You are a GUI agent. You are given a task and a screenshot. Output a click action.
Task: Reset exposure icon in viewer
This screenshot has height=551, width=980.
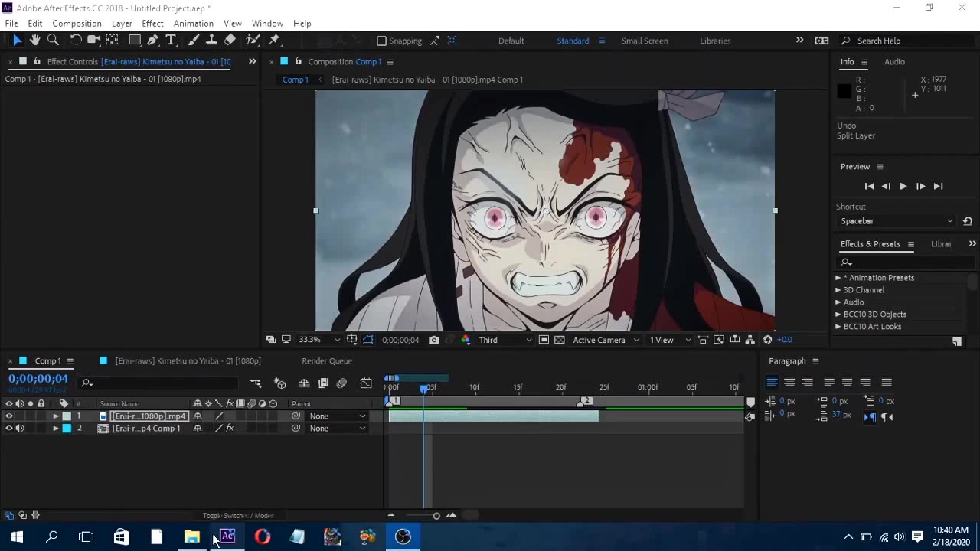point(767,340)
